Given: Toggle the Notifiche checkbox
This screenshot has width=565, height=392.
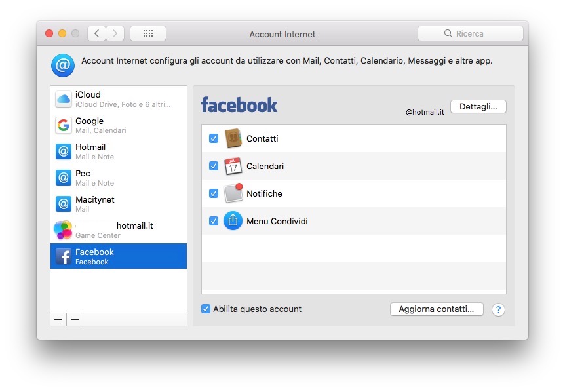Looking at the screenshot, I should tap(214, 193).
